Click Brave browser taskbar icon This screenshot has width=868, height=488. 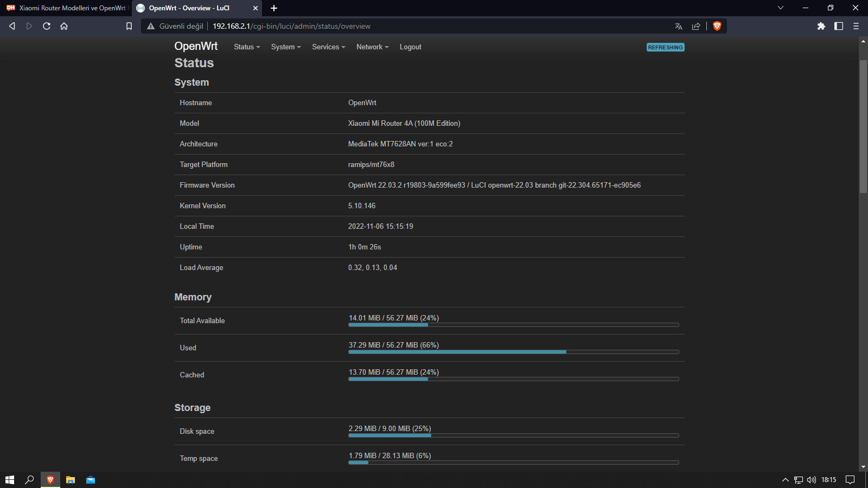50,480
